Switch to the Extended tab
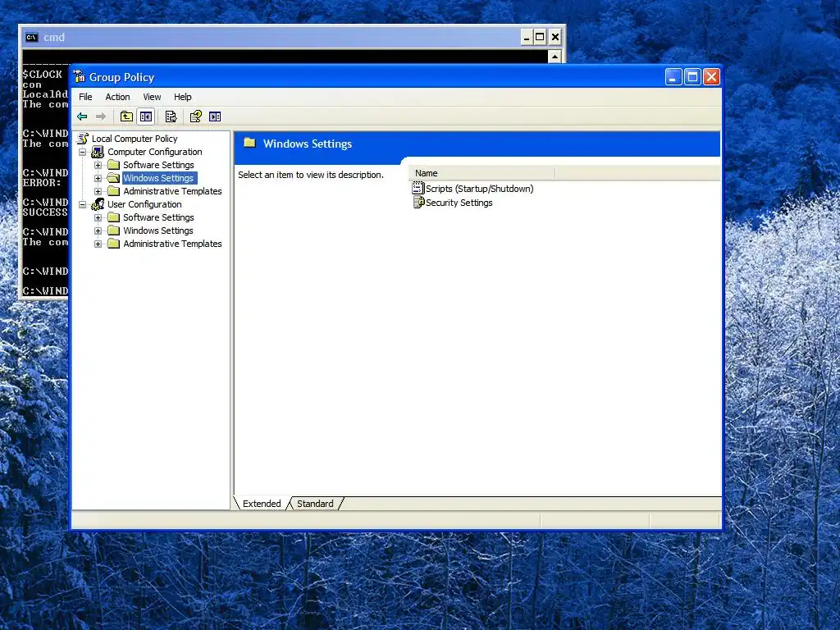The image size is (840, 630). pos(262,504)
